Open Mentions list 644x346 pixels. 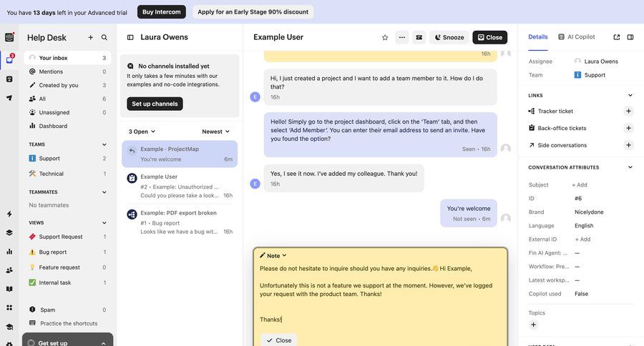coord(67,71)
